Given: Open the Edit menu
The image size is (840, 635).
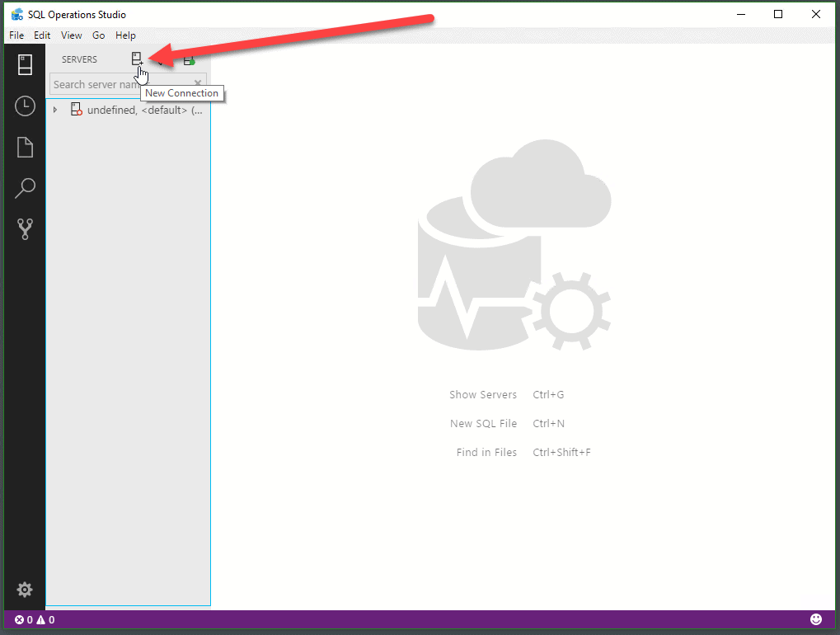Looking at the screenshot, I should pyautogui.click(x=42, y=35).
